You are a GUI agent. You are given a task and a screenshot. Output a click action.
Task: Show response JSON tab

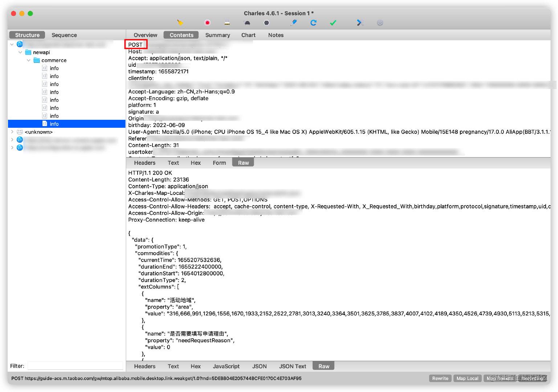(260, 367)
